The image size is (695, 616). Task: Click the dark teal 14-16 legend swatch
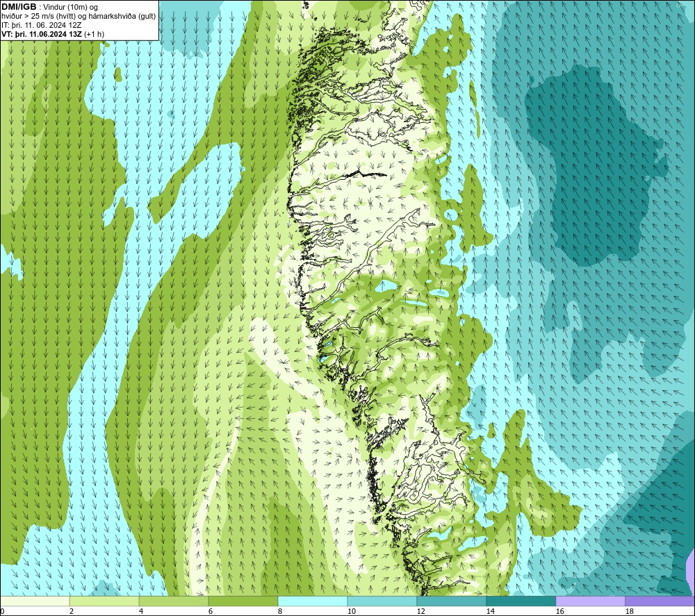point(521,601)
